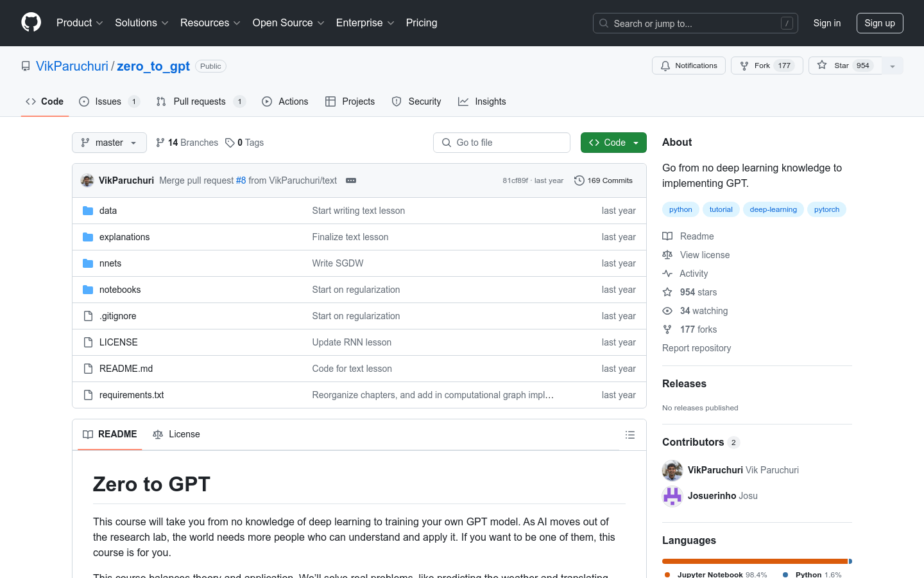Click VikParuchuri avatar in commit header
924x578 pixels.
click(87, 180)
